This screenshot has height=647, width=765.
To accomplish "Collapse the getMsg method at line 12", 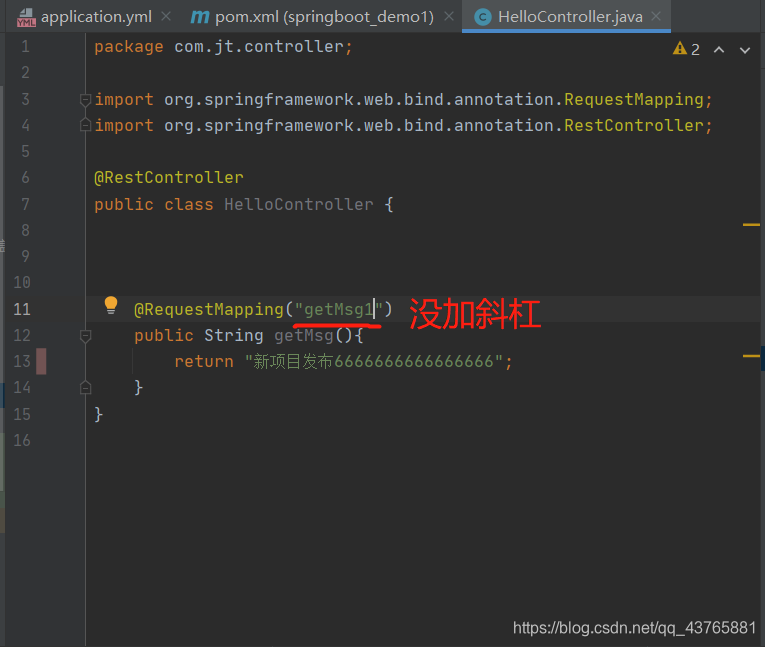I will pyautogui.click(x=85, y=336).
